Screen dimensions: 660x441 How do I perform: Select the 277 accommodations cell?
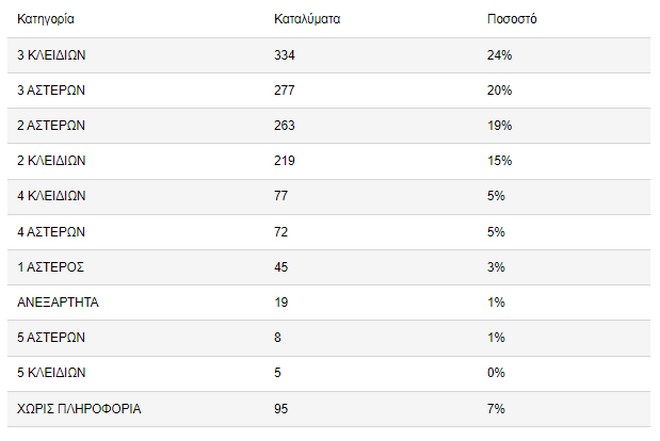pyautogui.click(x=283, y=91)
